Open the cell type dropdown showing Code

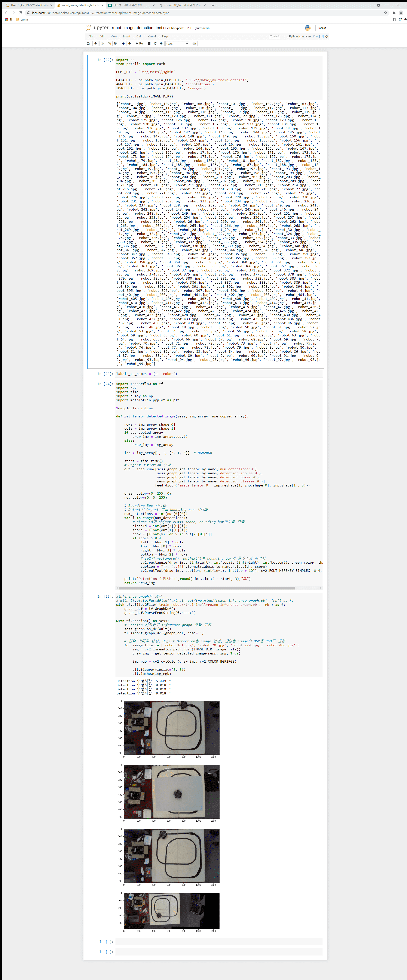click(177, 44)
